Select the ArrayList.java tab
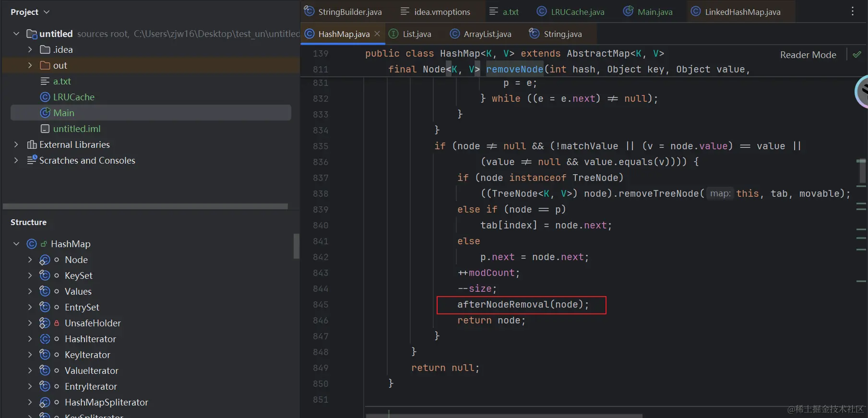 (480, 34)
